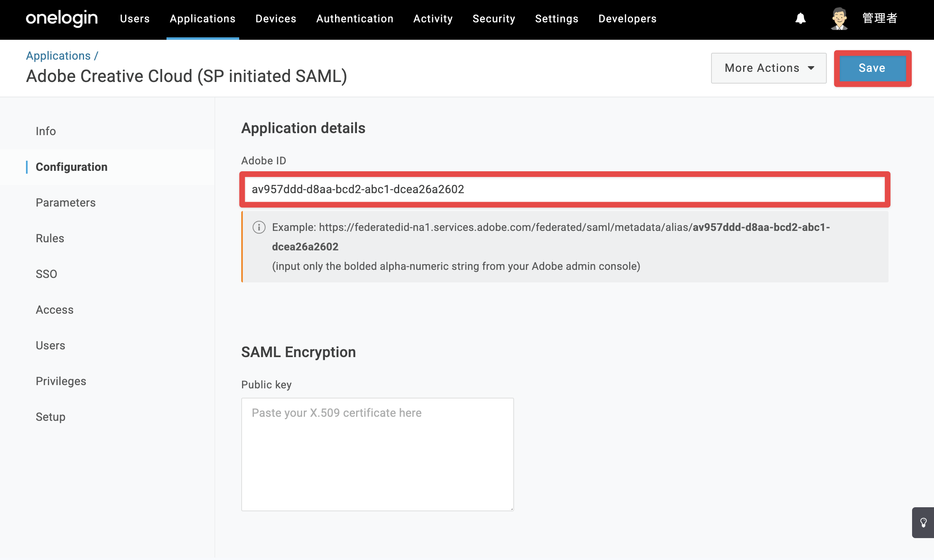Click the Public key certificate textarea
Screen dimensions: 934x560
[x=378, y=454]
